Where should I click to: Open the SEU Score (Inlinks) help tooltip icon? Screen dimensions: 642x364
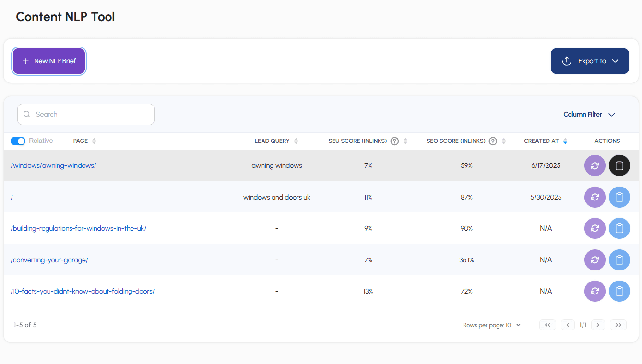394,141
